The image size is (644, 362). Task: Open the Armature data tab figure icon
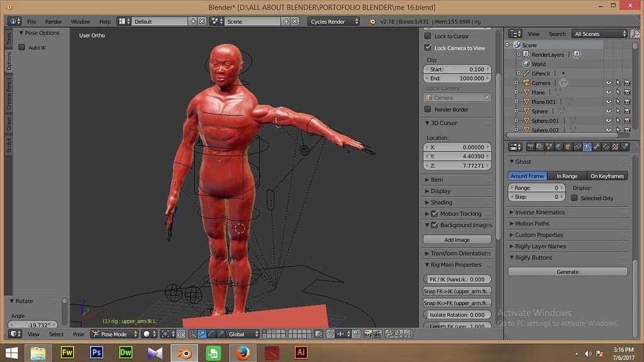point(587,147)
